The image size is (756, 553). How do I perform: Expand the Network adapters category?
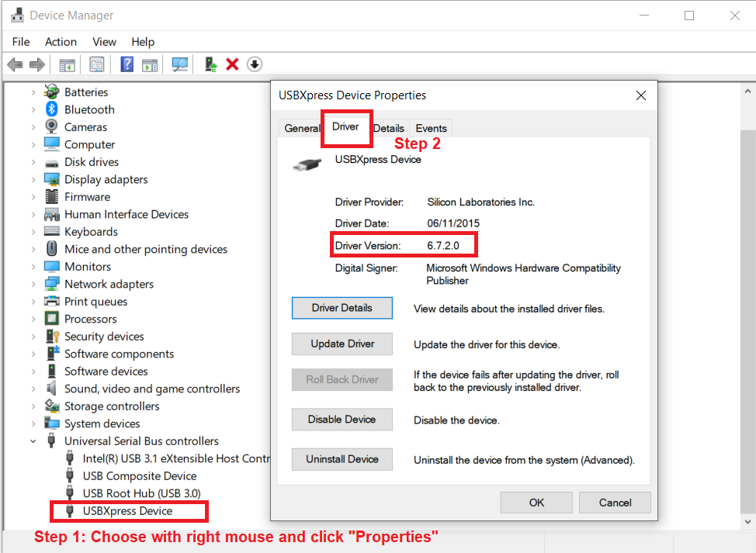click(x=33, y=284)
